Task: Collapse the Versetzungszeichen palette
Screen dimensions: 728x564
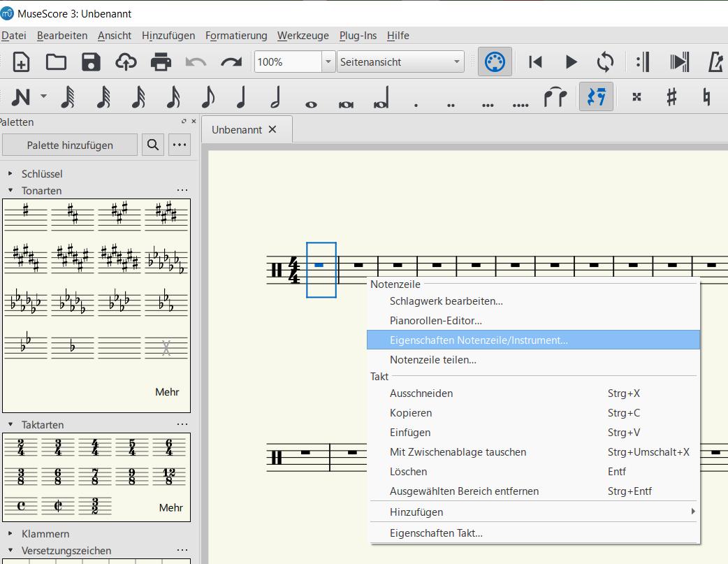Action: point(10,550)
